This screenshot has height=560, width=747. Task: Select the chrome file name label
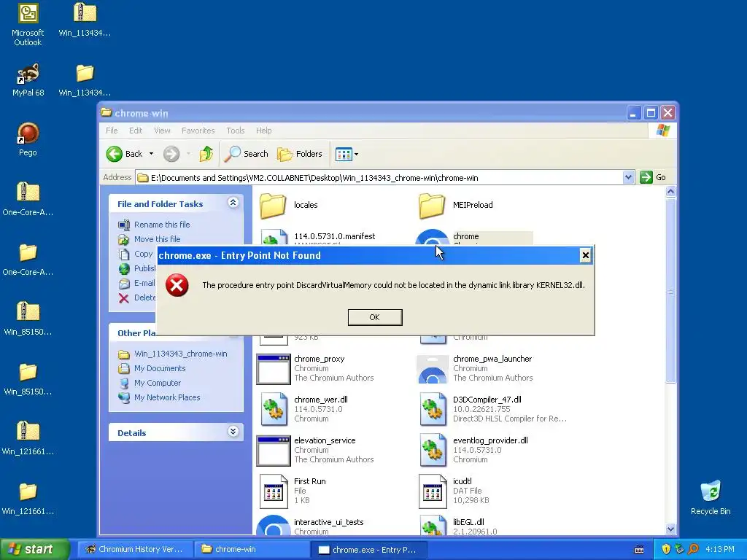466,236
